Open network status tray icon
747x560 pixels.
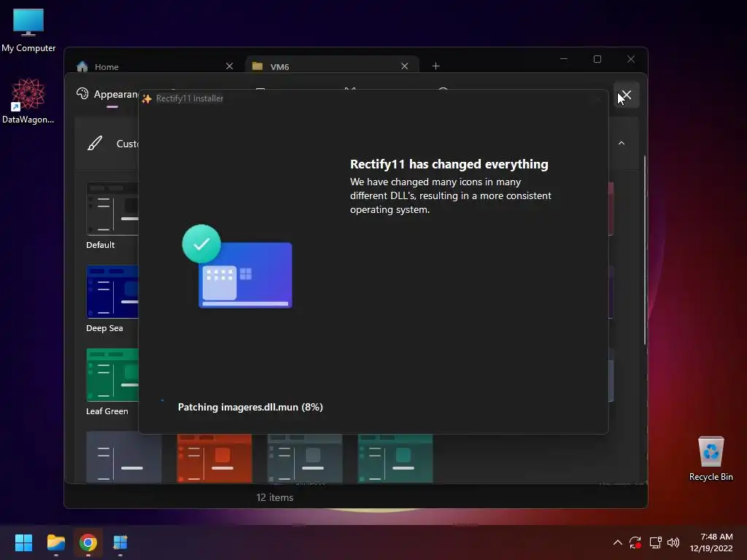coord(656,542)
